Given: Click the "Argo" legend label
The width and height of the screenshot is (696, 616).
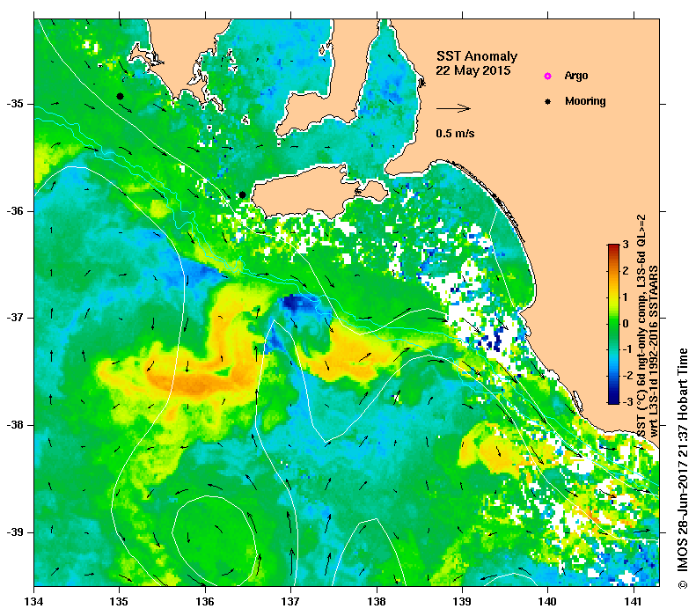Looking at the screenshot, I should coord(576,76).
